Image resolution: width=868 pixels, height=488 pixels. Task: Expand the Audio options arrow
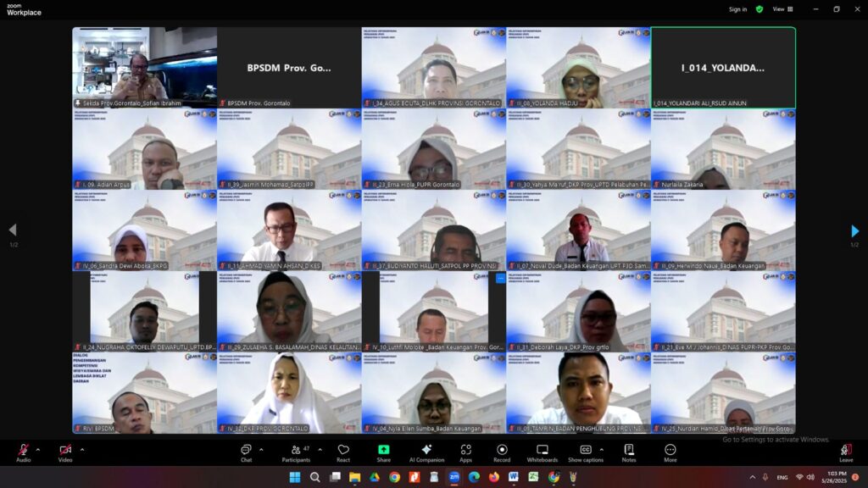(x=38, y=450)
